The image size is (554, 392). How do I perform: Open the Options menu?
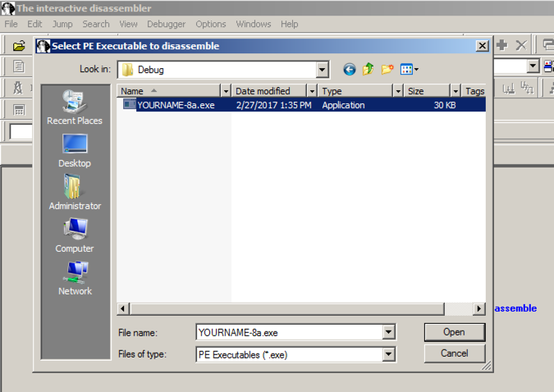coord(211,24)
